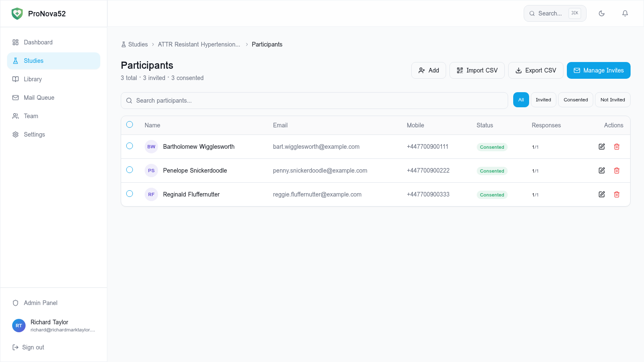Click Studies breadcrumb link

click(x=134, y=44)
